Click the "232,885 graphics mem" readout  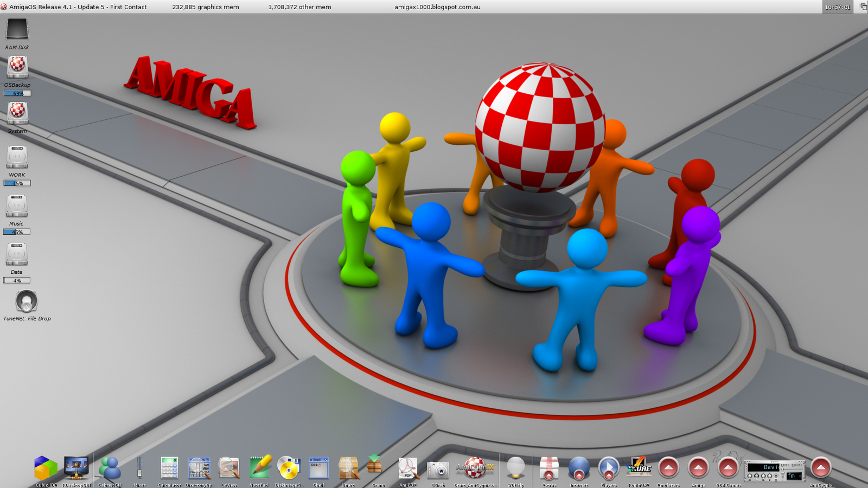(206, 7)
